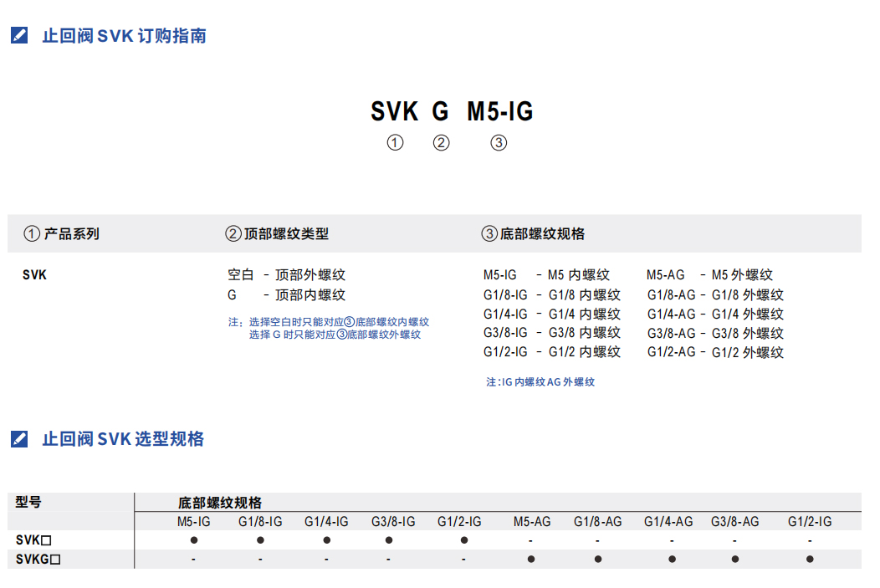Click the circled number 3 under M5-IG
This screenshot has height=588, width=880.
499,142
